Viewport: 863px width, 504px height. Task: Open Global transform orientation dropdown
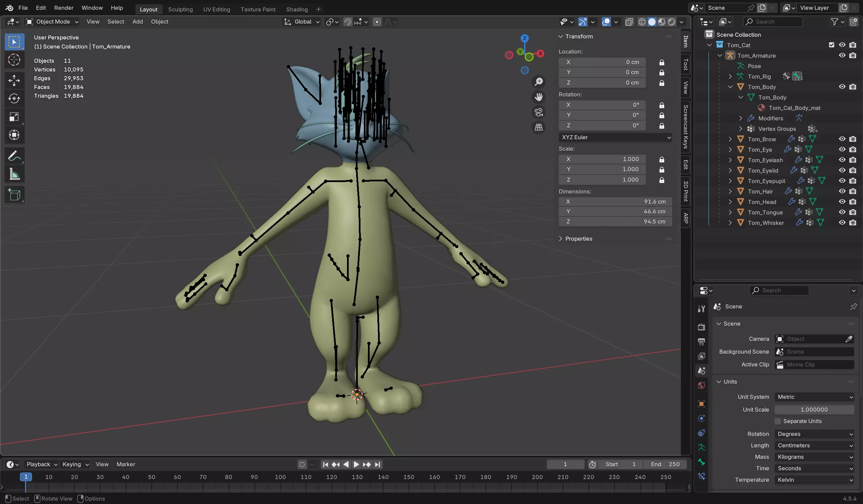(x=302, y=22)
